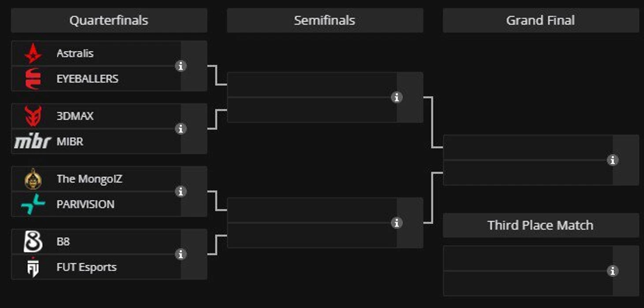
Task: Open info for Astralis vs EYEBALLERS match
Action: click(x=180, y=66)
